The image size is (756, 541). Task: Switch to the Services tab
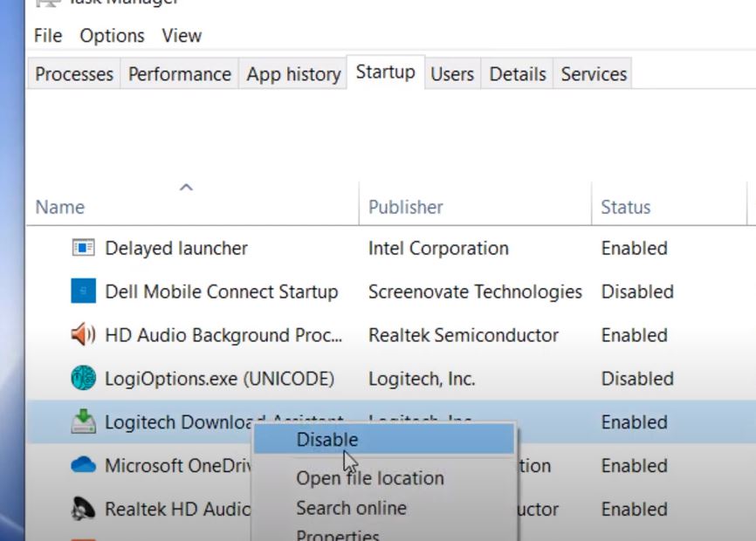(594, 74)
